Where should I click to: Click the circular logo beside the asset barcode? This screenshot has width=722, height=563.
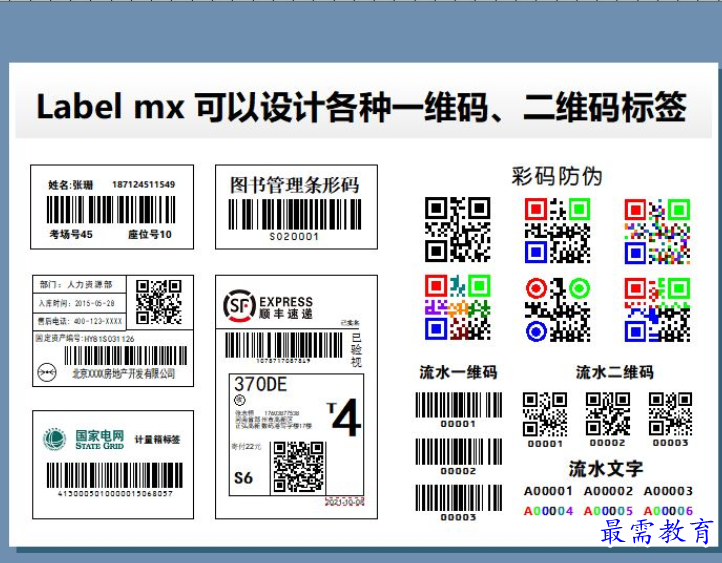click(47, 372)
